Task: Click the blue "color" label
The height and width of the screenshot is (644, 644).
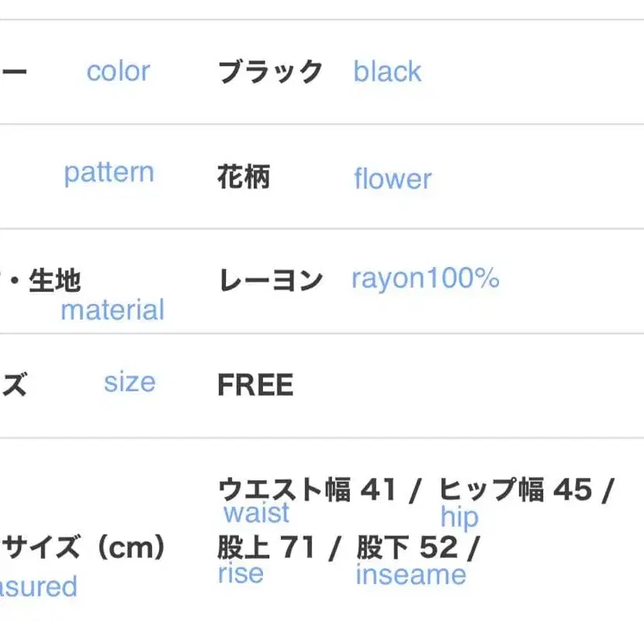Action: coord(118,71)
